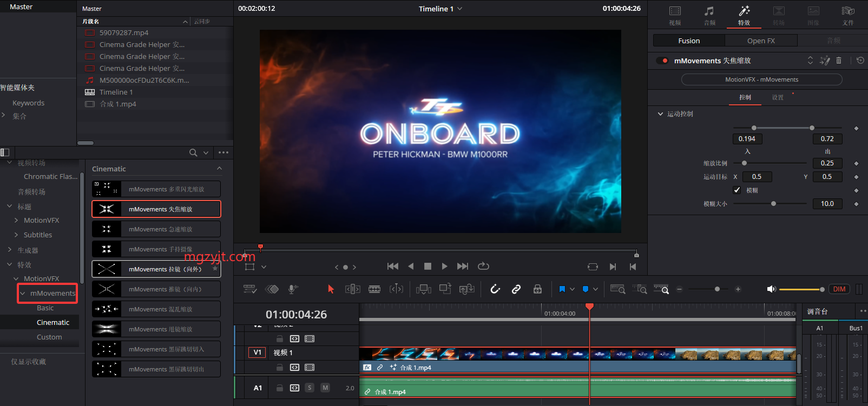Add a flag with the blue flag icon

point(562,289)
